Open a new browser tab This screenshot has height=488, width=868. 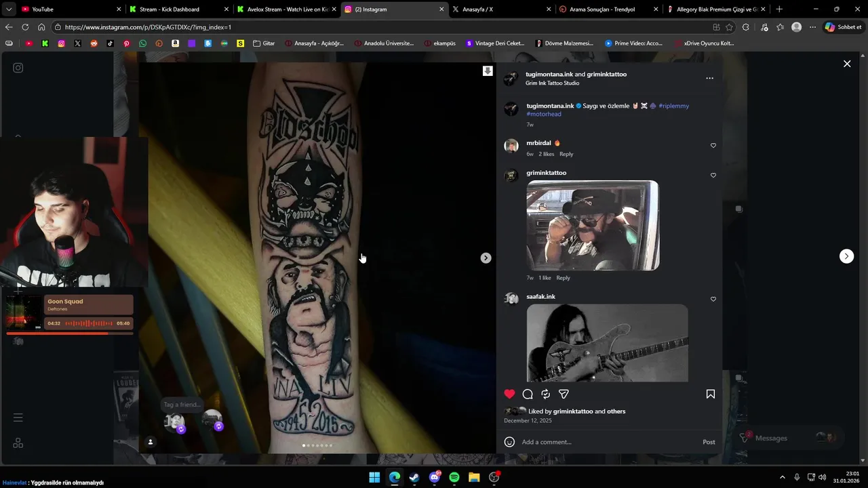click(779, 9)
